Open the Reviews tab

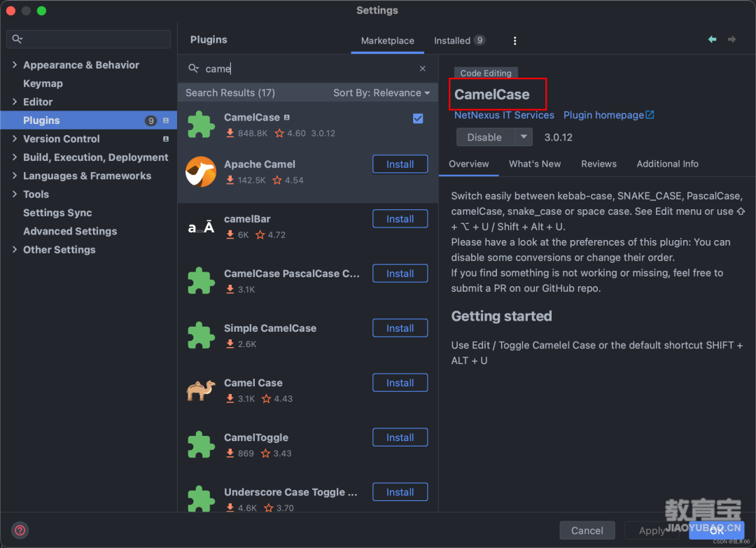[x=598, y=164]
